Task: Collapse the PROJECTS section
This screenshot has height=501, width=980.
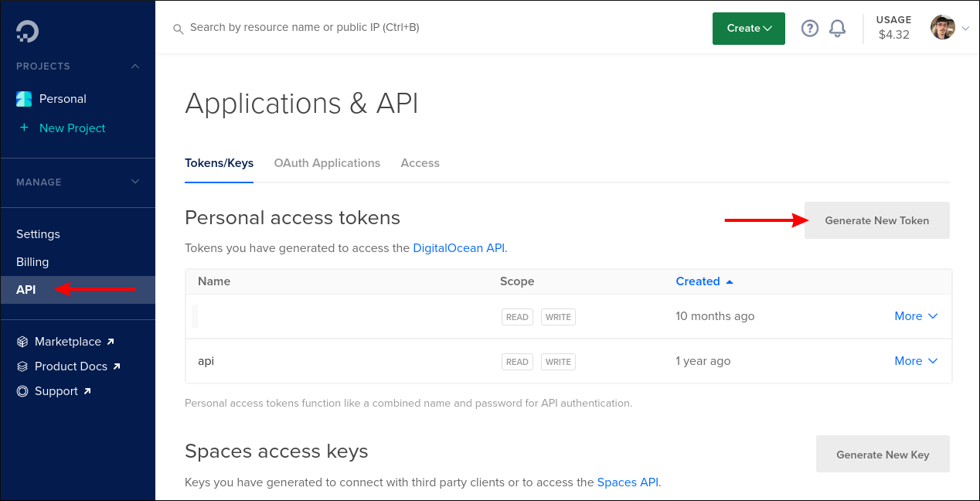Action: 135,66
